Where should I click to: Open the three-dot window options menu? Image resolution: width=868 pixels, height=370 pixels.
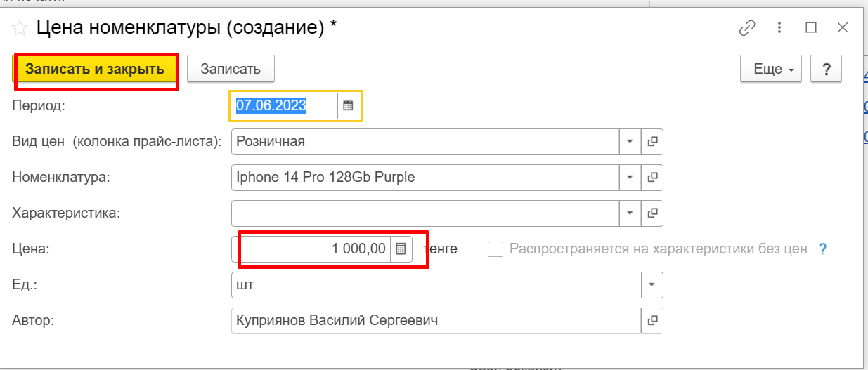tap(779, 28)
